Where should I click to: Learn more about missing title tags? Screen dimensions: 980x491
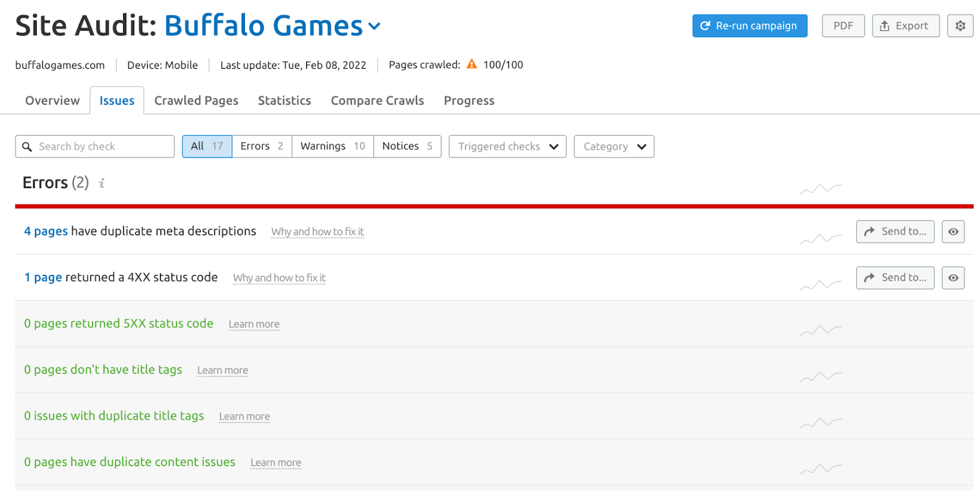(x=222, y=370)
